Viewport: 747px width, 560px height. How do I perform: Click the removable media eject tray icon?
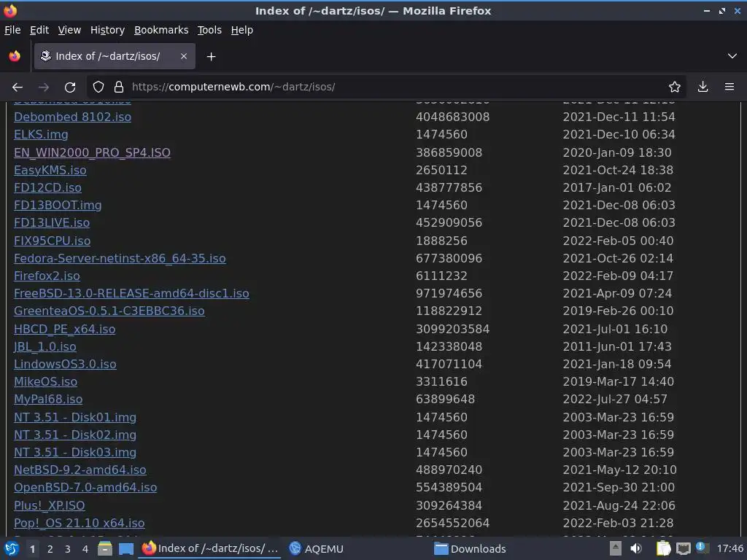point(616,549)
